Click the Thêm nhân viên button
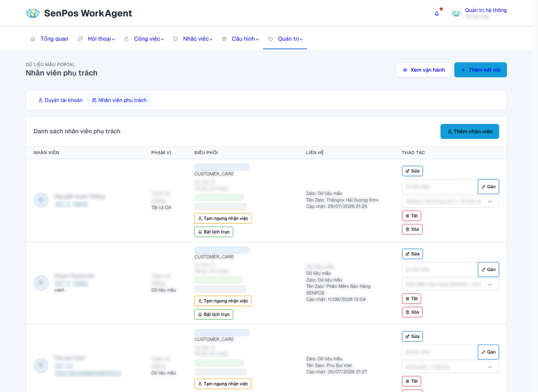538x392 pixels. pos(469,132)
